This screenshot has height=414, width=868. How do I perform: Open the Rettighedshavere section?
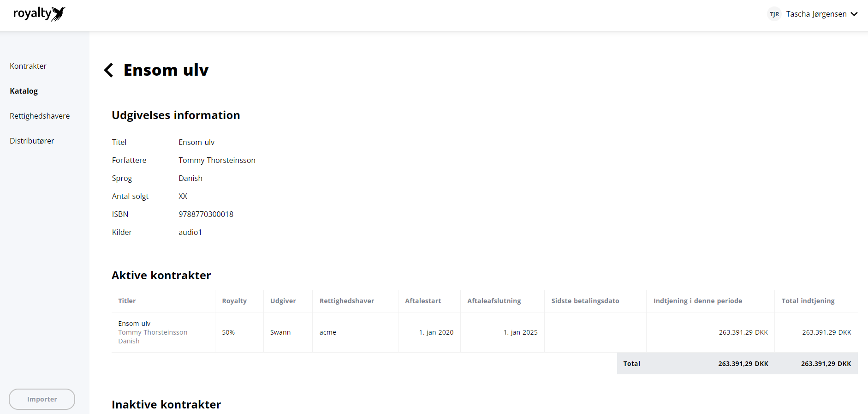point(40,116)
